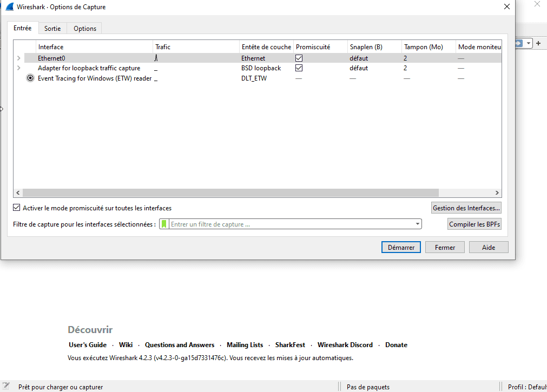The image size is (547, 392).
Task: Click Compiler les BPFs
Action: (474, 224)
